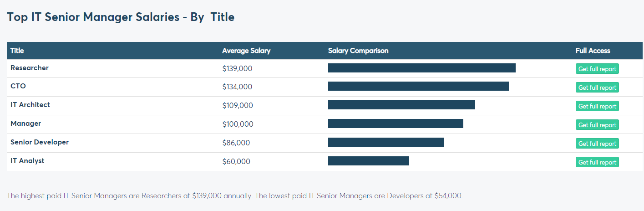
Task: Click the Salary Comparison column header
Action: pyautogui.click(x=358, y=51)
